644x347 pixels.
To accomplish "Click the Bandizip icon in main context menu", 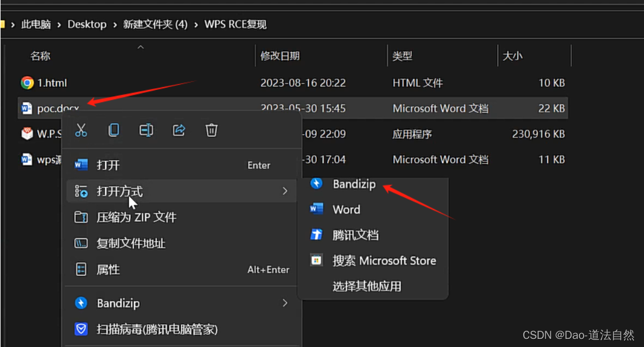I will 81,303.
